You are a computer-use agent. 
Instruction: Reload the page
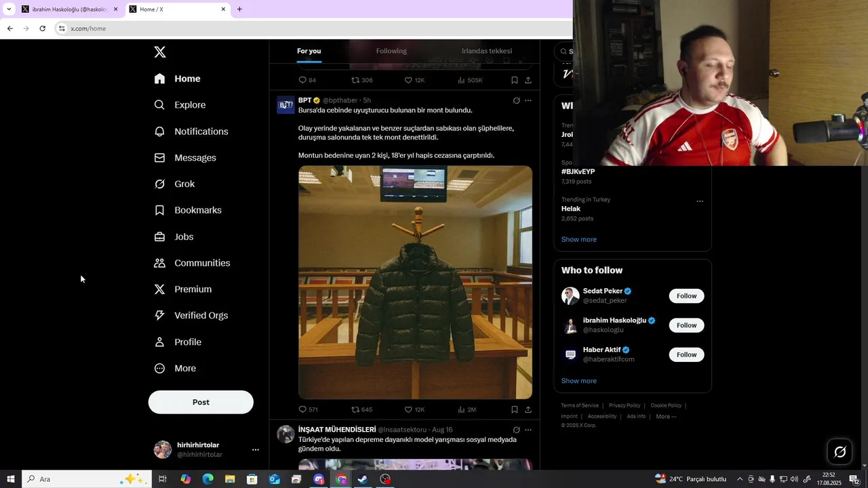42,28
